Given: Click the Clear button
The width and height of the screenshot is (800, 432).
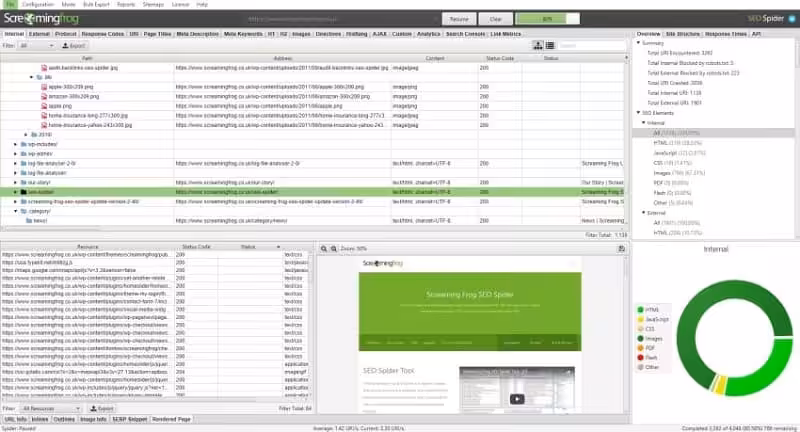Looking at the screenshot, I should (495, 19).
